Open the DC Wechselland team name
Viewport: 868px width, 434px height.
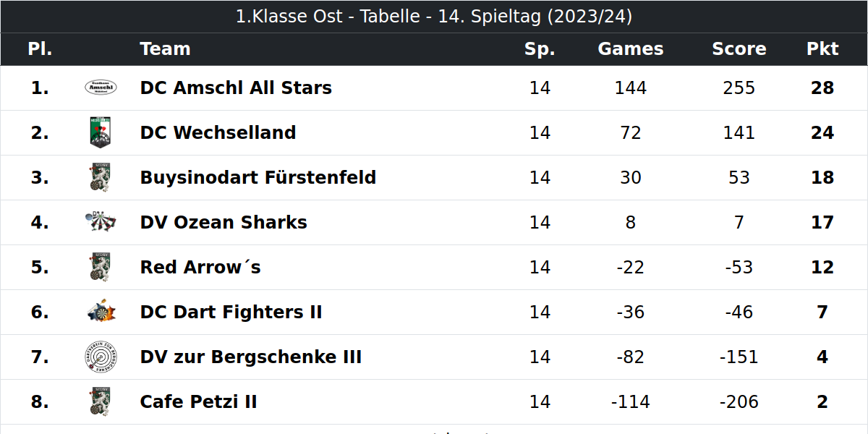click(218, 133)
